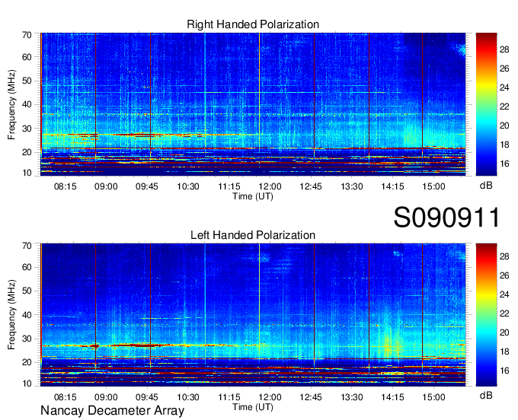Click the "dB" label under the bottom colorbar
The width and height of the screenshot is (518, 420).
[486, 395]
